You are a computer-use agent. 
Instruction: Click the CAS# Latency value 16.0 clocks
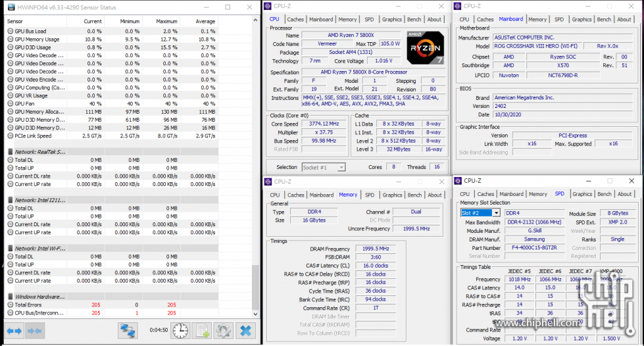pyautogui.click(x=376, y=266)
